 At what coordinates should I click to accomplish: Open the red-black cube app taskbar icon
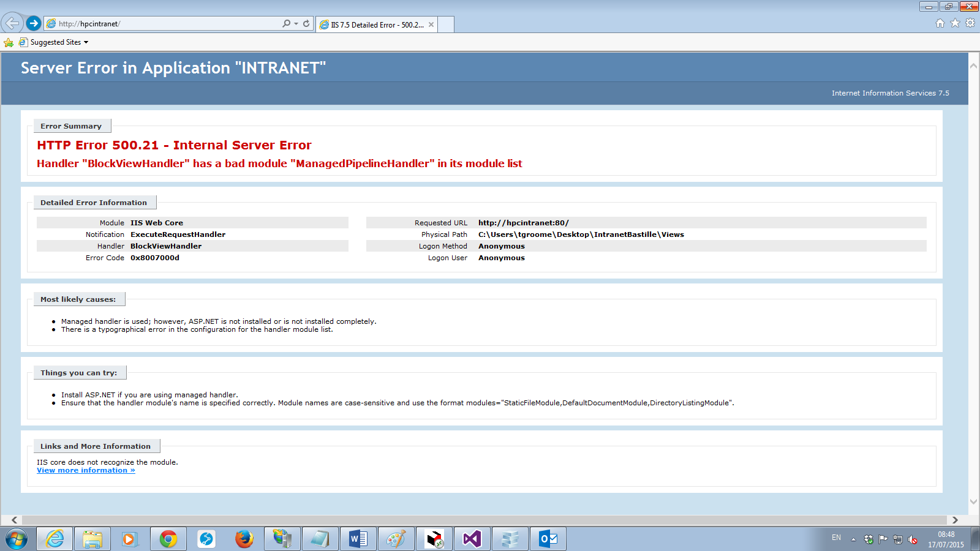point(434,539)
